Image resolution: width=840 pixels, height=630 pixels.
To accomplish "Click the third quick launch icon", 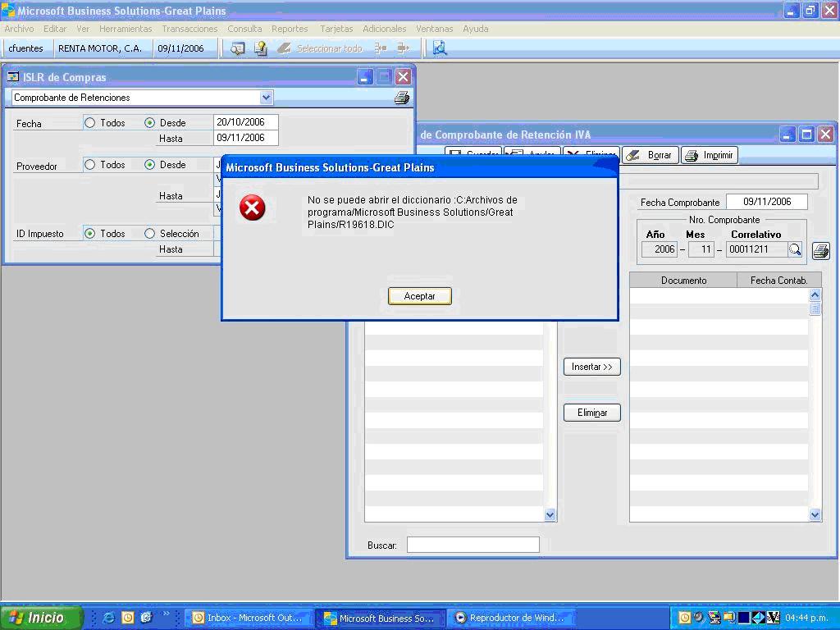I will (146, 618).
